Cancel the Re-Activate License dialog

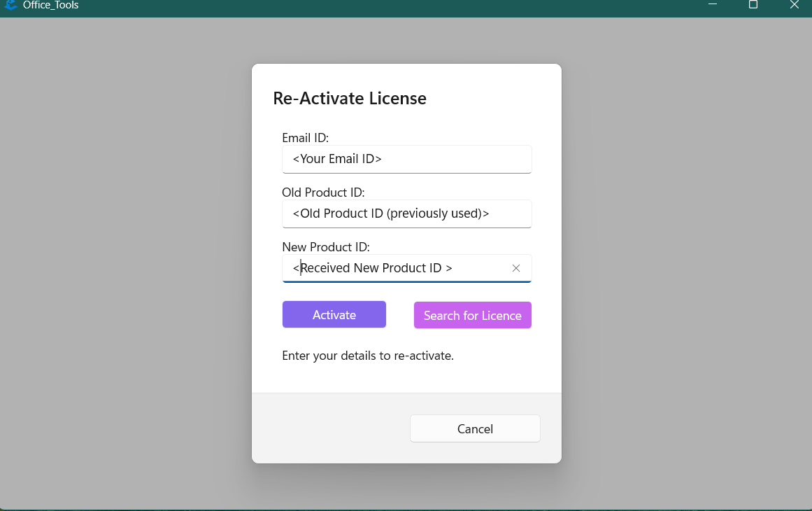tap(475, 428)
